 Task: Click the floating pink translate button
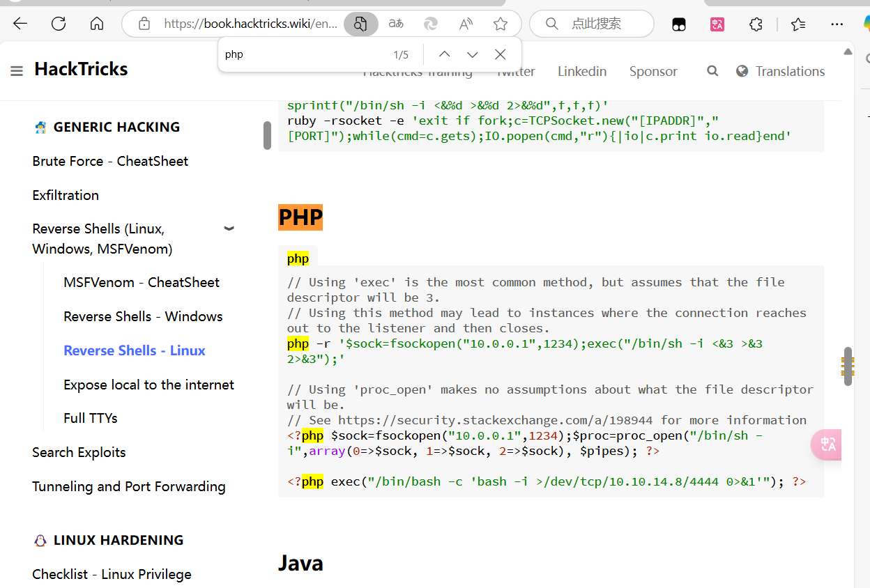click(827, 444)
